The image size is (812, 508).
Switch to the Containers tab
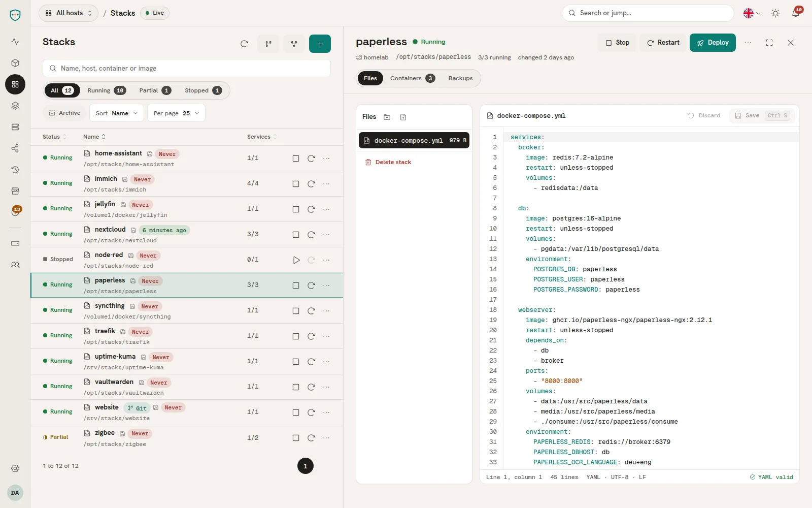point(412,78)
